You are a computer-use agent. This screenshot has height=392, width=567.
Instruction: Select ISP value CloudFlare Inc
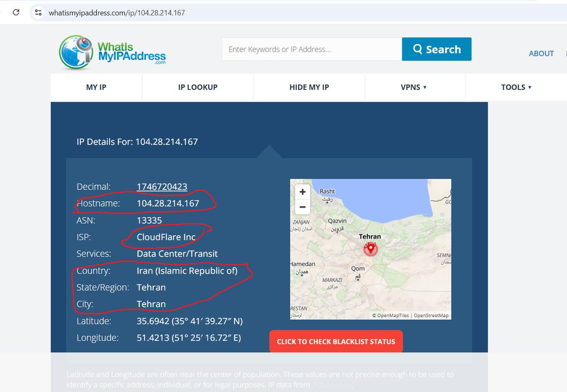tap(166, 237)
